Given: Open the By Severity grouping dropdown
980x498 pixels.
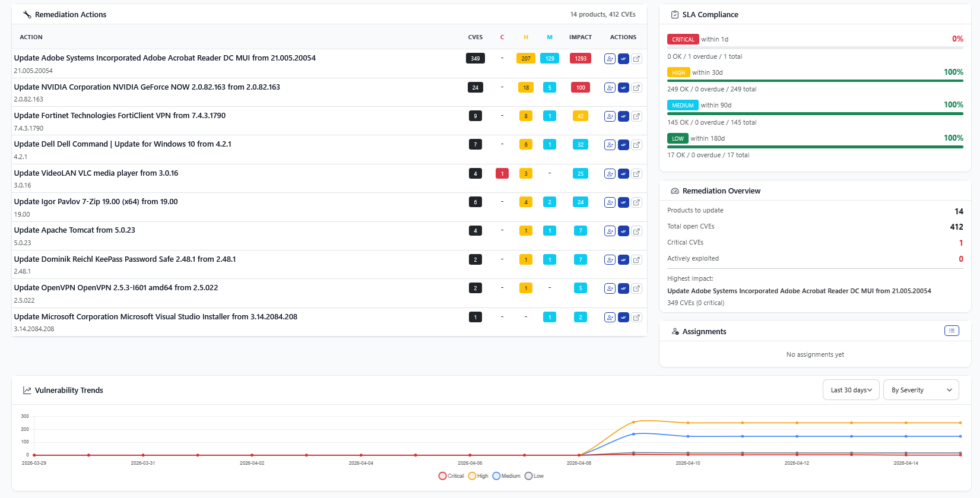Looking at the screenshot, I should 921,390.
